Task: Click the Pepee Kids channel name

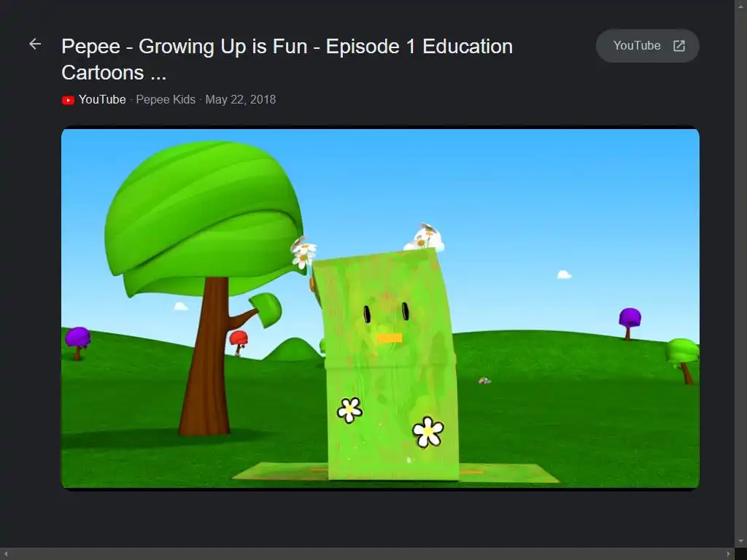Action: 166,99
